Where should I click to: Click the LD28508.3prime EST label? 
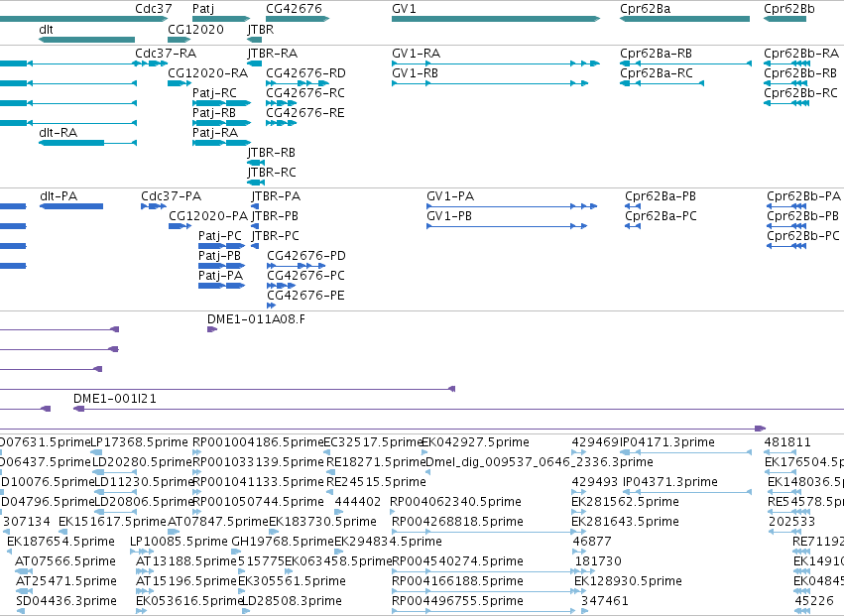(x=293, y=601)
